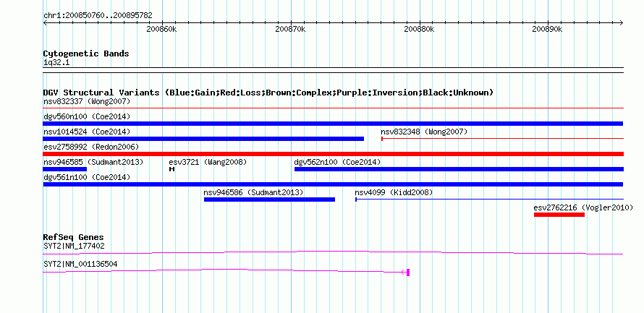644x313 pixels.
Task: Click the DGV Structural Variants track title
Action: (268, 93)
